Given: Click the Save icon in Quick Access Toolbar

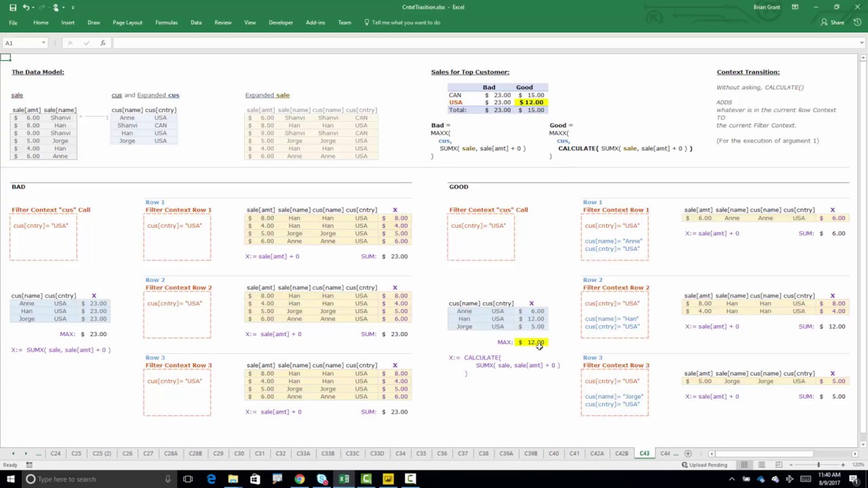Looking at the screenshot, I should coord(12,7).
